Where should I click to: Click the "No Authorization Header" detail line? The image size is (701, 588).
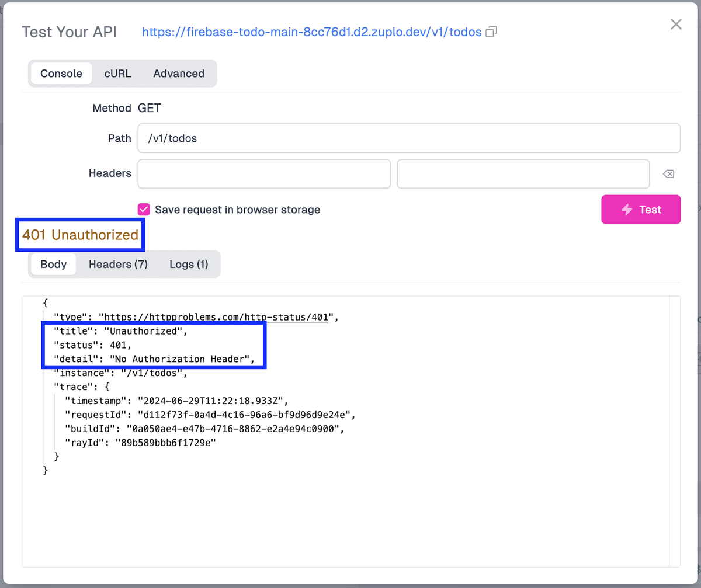point(154,359)
